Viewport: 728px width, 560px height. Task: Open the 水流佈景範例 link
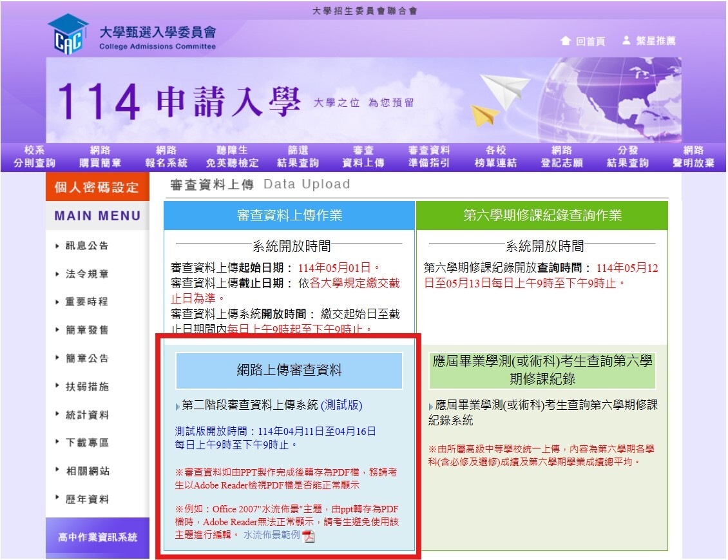click(272, 535)
